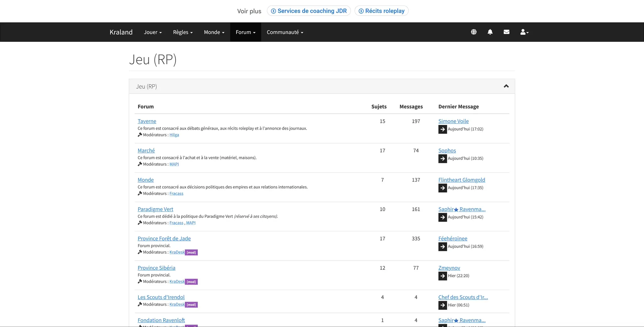This screenshot has height=327, width=644.
Task: Click arrow beside Hier (06:51)
Action: coord(442,305)
